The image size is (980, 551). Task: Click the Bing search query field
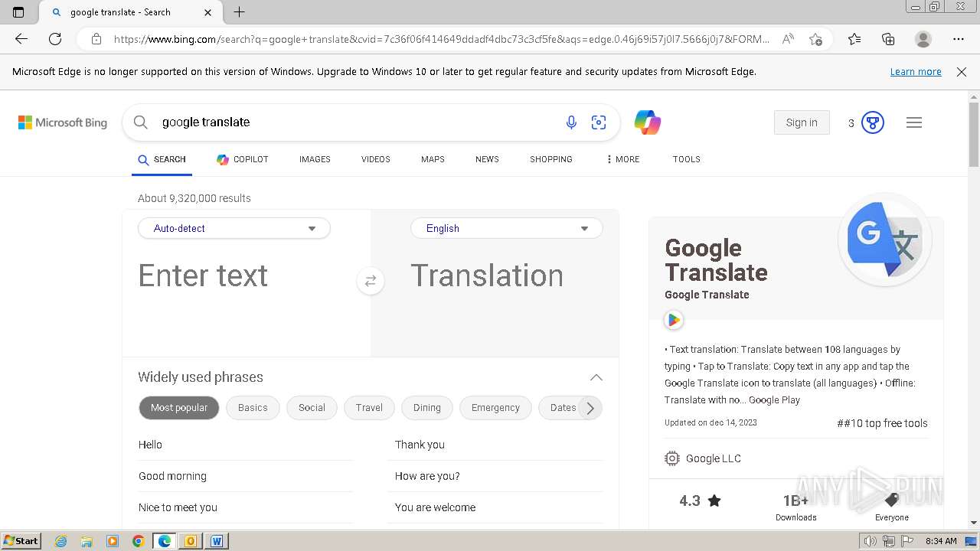pos(356,122)
